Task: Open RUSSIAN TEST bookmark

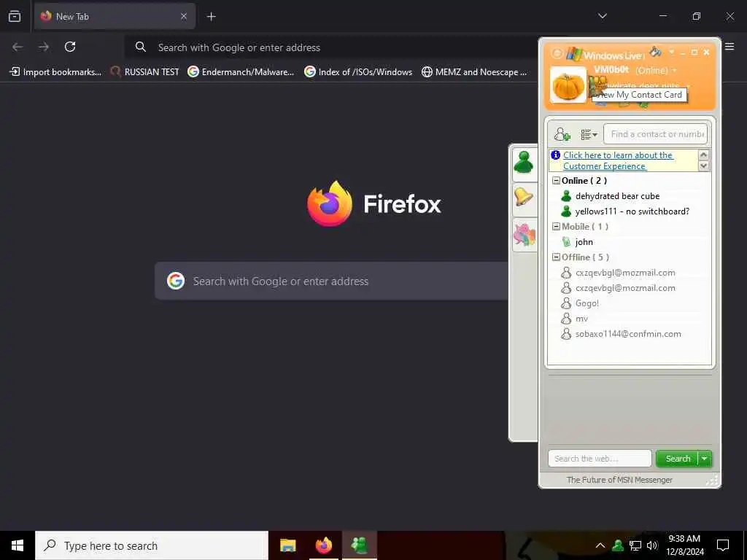Action: 144,72
